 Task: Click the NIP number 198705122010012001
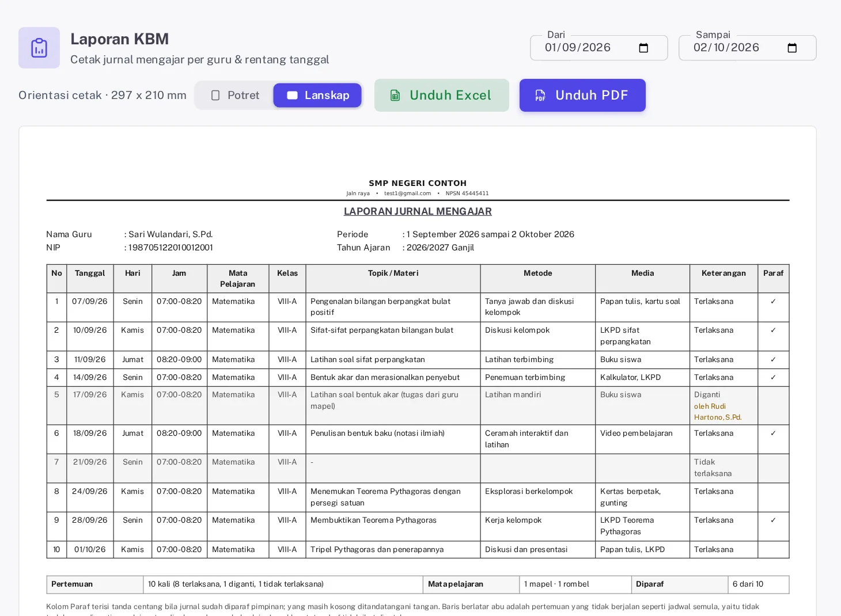pos(171,248)
